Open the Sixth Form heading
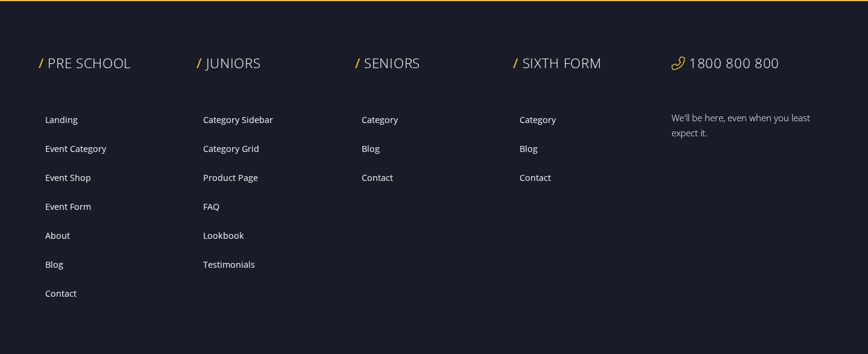Viewport: 868px width, 354px height. click(562, 63)
